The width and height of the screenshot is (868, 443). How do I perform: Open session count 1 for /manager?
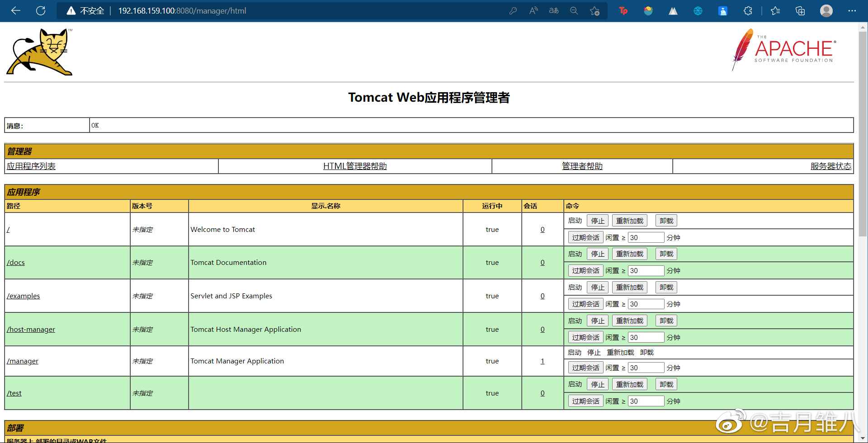tap(542, 361)
